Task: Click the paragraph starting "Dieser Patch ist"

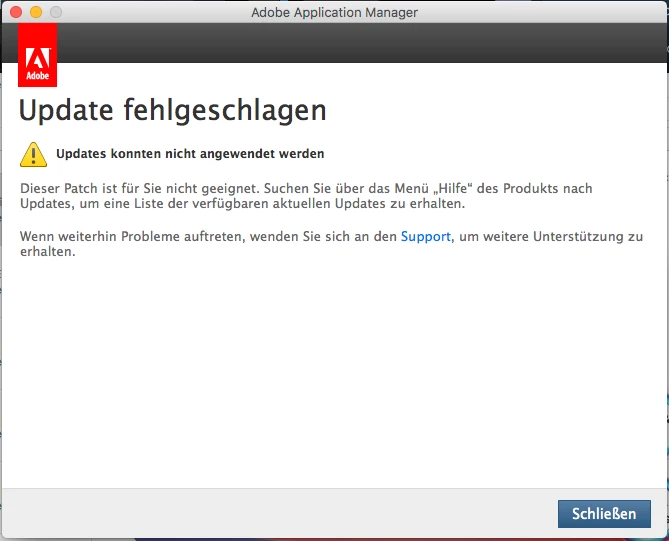Action: (x=306, y=196)
